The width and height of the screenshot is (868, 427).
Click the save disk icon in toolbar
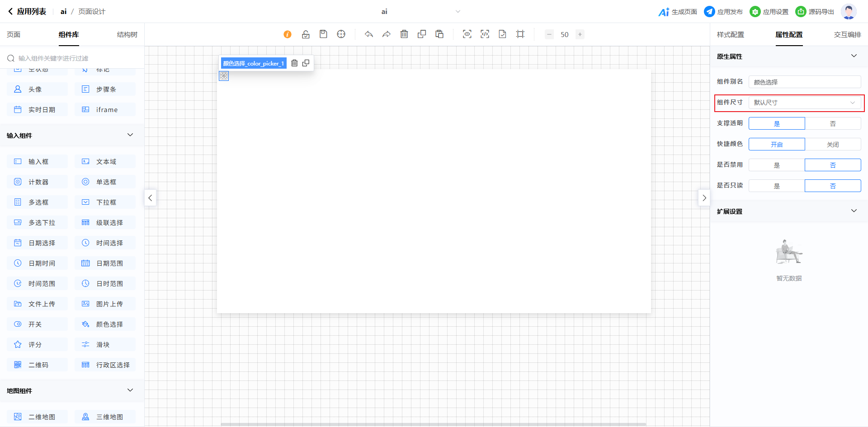click(323, 34)
